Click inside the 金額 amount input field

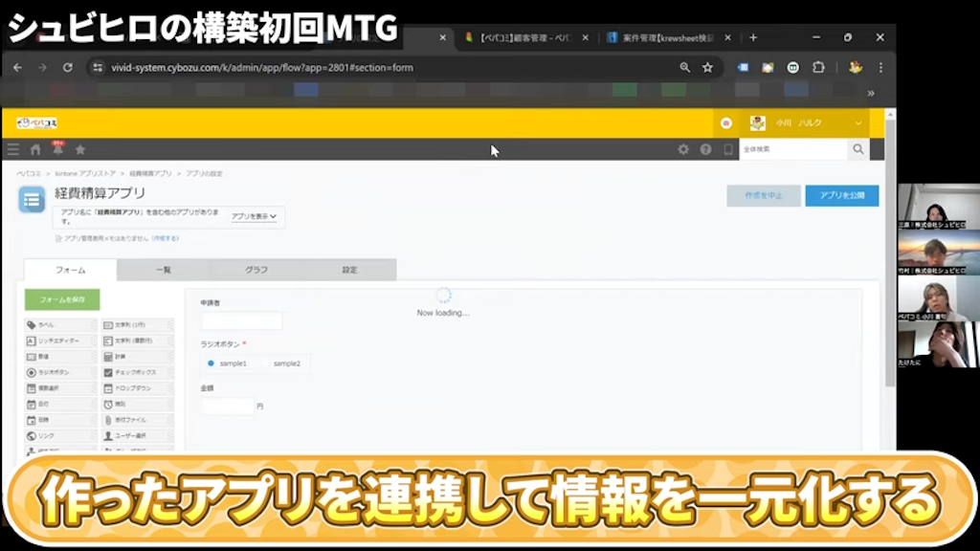click(x=227, y=406)
